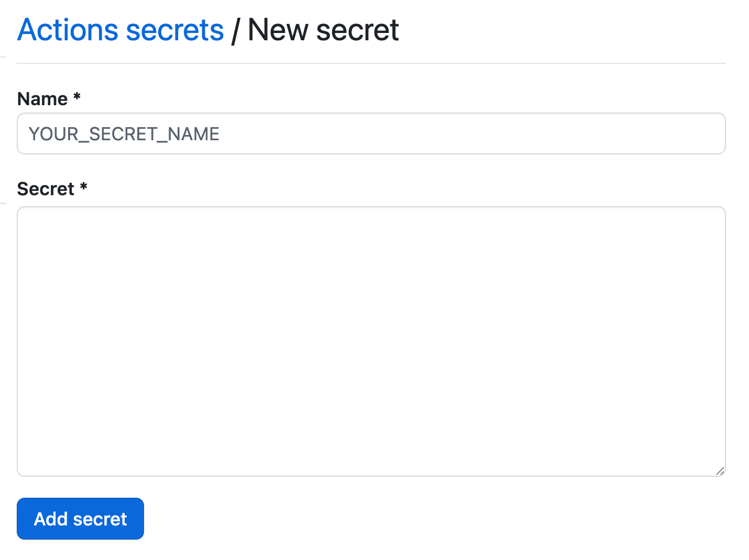Open the Actions secrets breadcrumb link
The height and width of the screenshot is (560, 749).
point(120,30)
